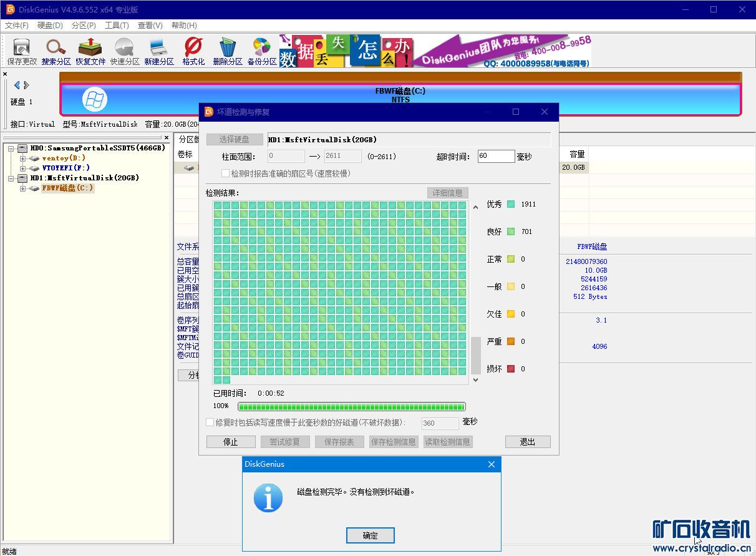Click the 超时时间 input field with 60
Image resolution: width=756 pixels, height=556 pixels.
click(497, 156)
